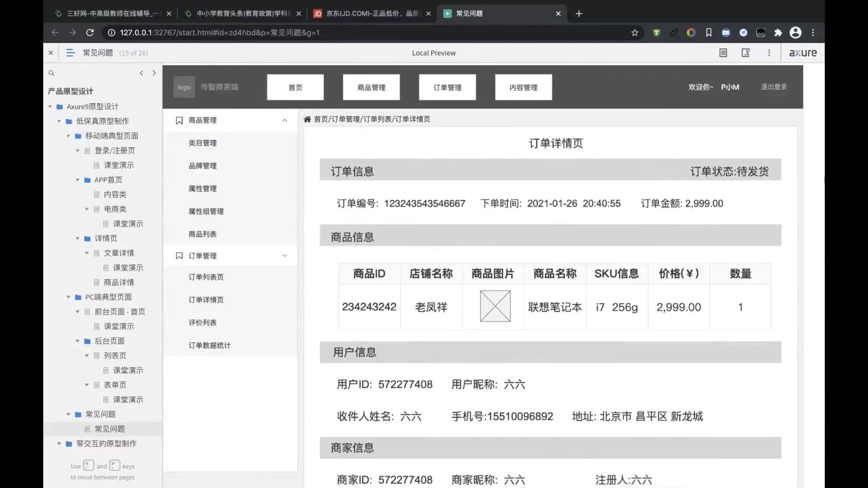Image resolution: width=868 pixels, height=488 pixels.
Task: Open the Axure three-dot more options menu
Action: [x=769, y=53]
